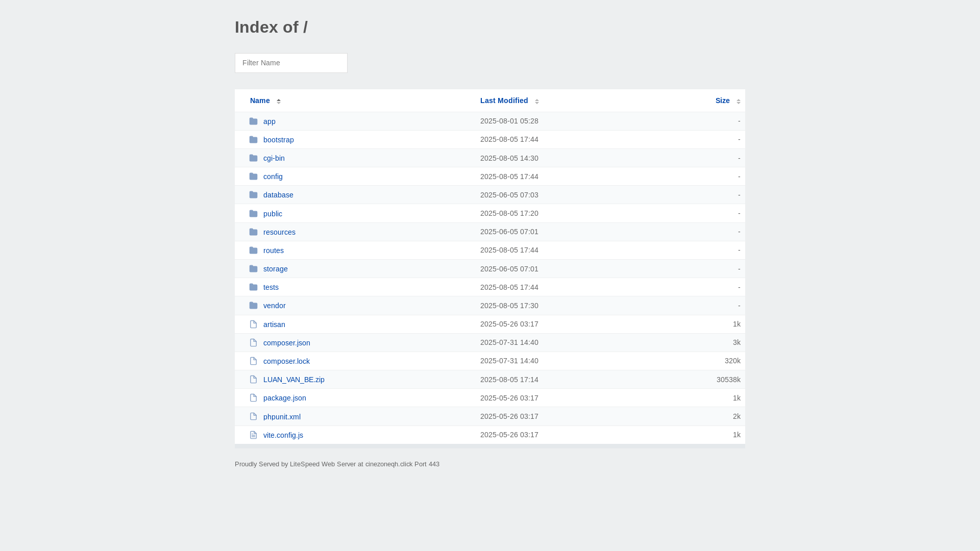Click sort arrows beside Name header

click(x=279, y=102)
